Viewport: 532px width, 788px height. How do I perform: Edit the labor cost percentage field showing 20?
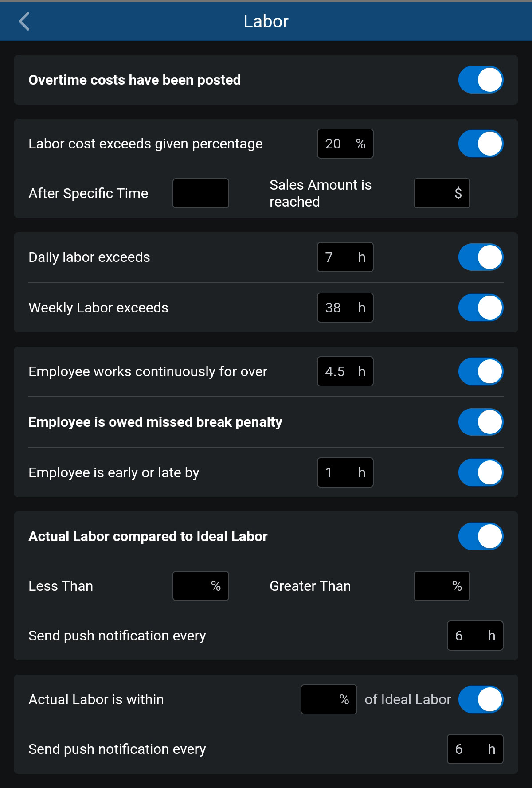click(345, 143)
